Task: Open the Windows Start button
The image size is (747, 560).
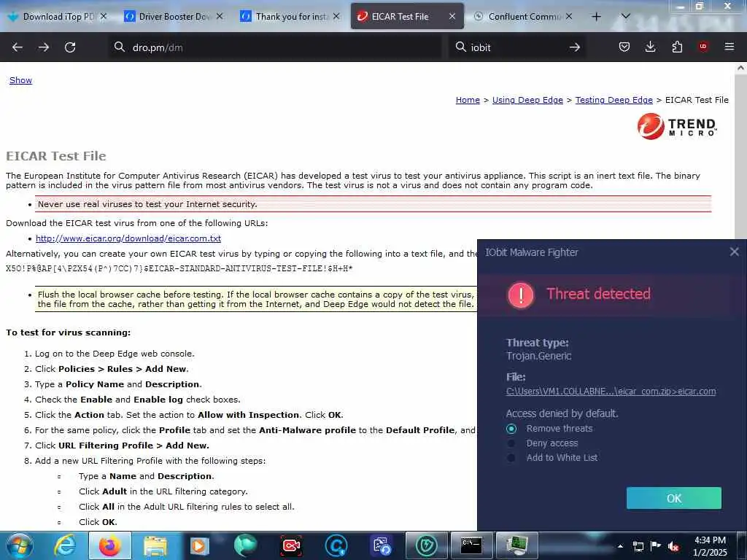Action: click(x=20, y=545)
